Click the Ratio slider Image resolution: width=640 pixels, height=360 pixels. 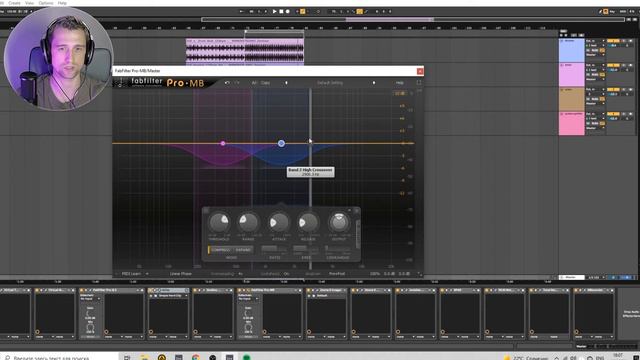(x=274, y=249)
